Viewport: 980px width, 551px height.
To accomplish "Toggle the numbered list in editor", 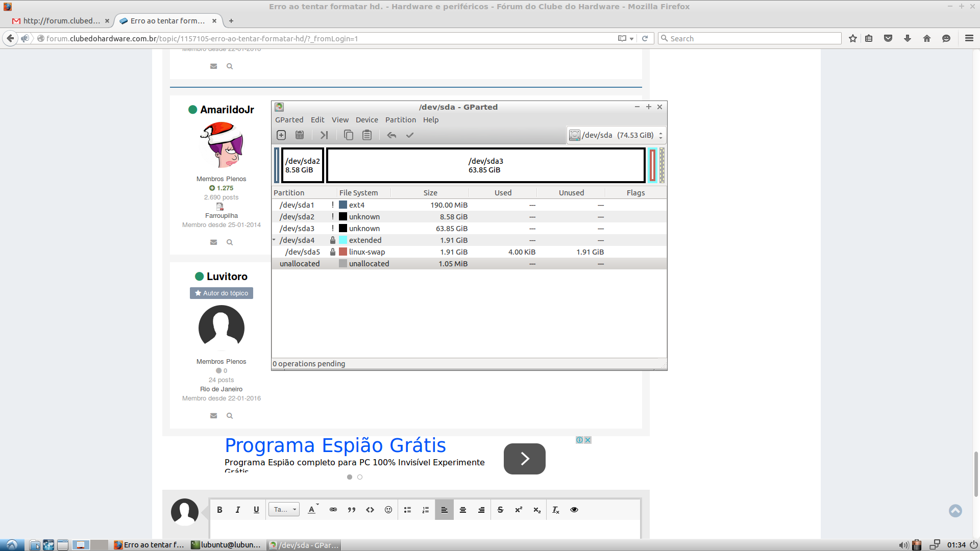I will 426,510.
